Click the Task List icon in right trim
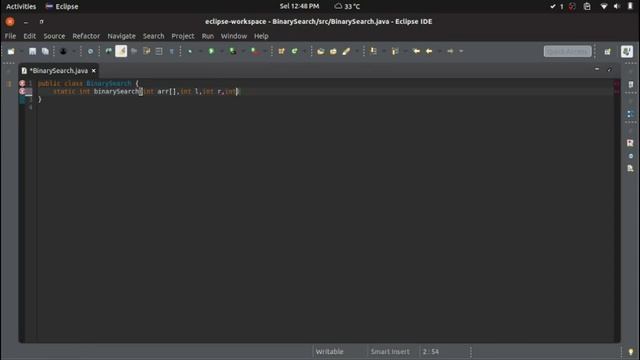This screenshot has width=640, height=360. pyautogui.click(x=630, y=84)
